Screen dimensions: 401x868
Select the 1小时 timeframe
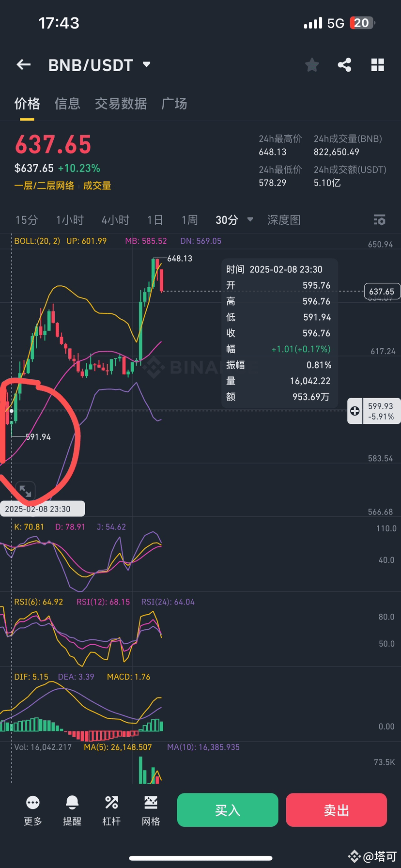click(x=70, y=220)
